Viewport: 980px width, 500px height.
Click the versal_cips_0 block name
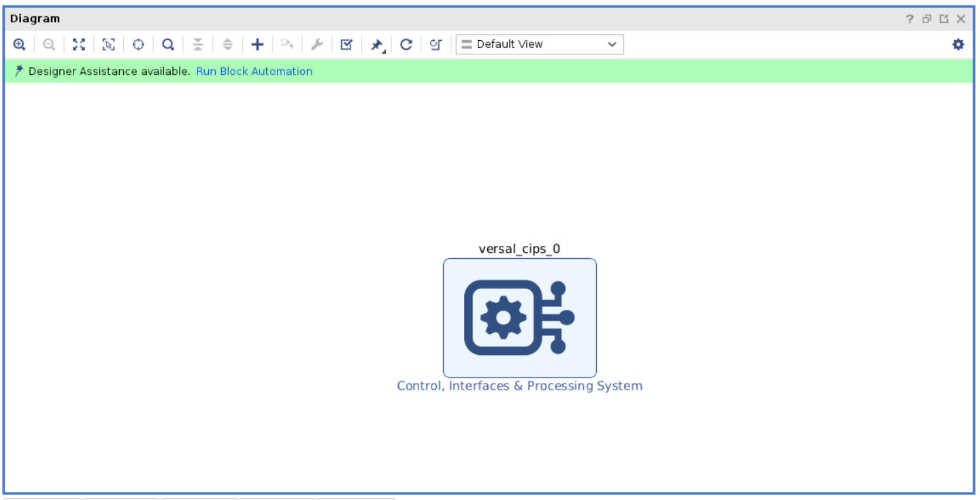point(519,249)
